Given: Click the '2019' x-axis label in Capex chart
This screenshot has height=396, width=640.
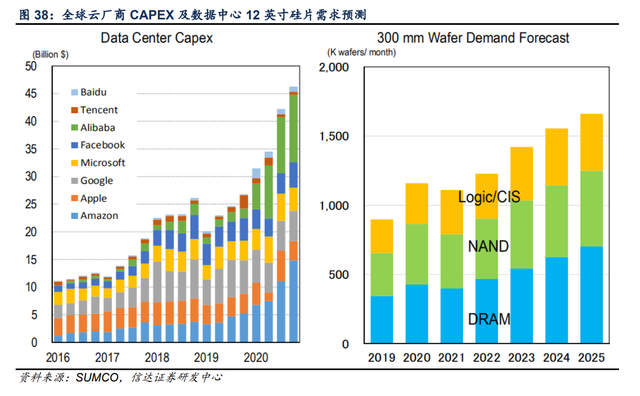Looking at the screenshot, I should pos(206,358).
